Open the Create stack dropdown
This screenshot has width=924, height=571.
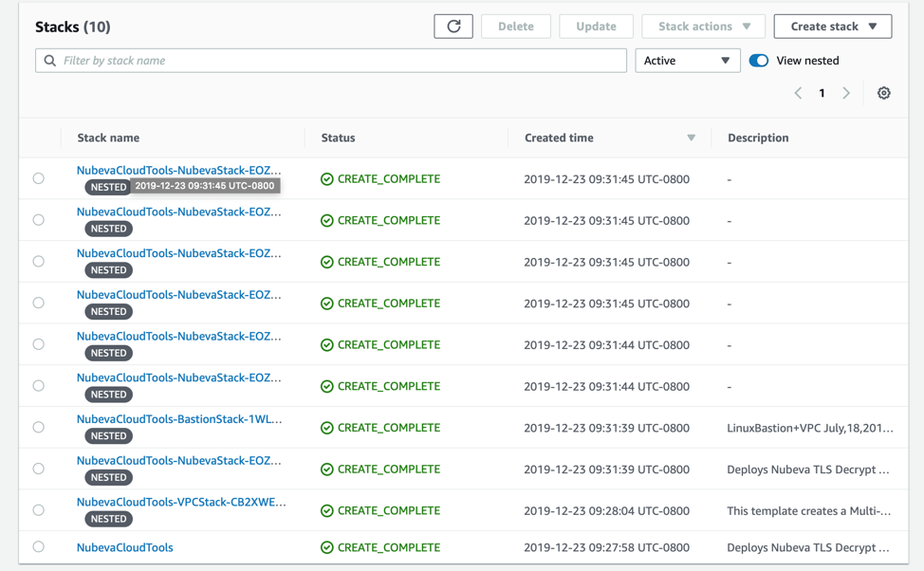point(833,27)
